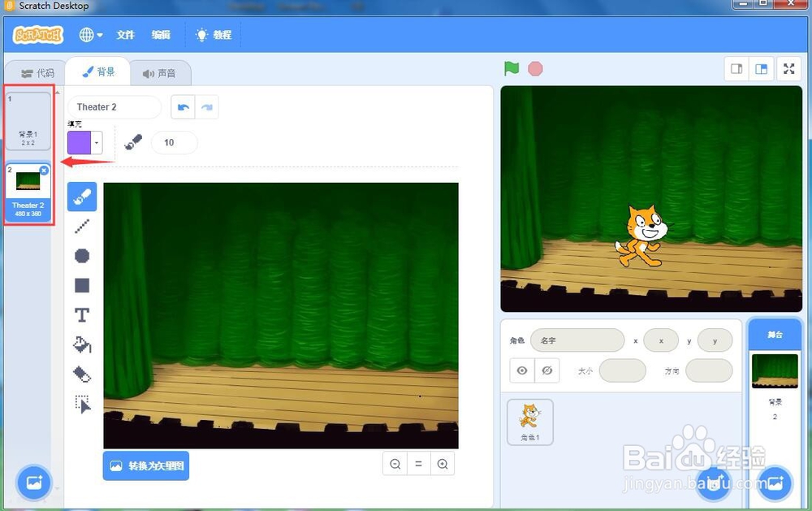Viewport: 812px width, 511px height.
Task: Click the sprite 大小 size field
Action: coord(623,371)
